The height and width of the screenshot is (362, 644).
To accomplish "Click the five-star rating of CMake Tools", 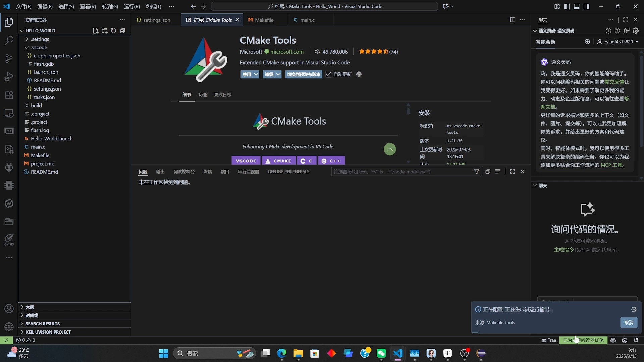I will [x=374, y=52].
